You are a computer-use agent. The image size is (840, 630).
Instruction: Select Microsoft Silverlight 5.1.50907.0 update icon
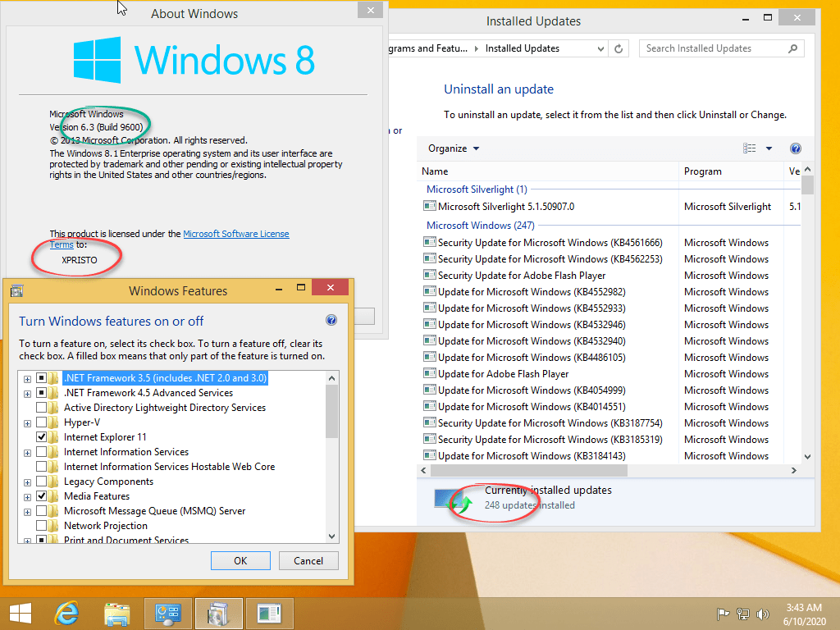429,206
